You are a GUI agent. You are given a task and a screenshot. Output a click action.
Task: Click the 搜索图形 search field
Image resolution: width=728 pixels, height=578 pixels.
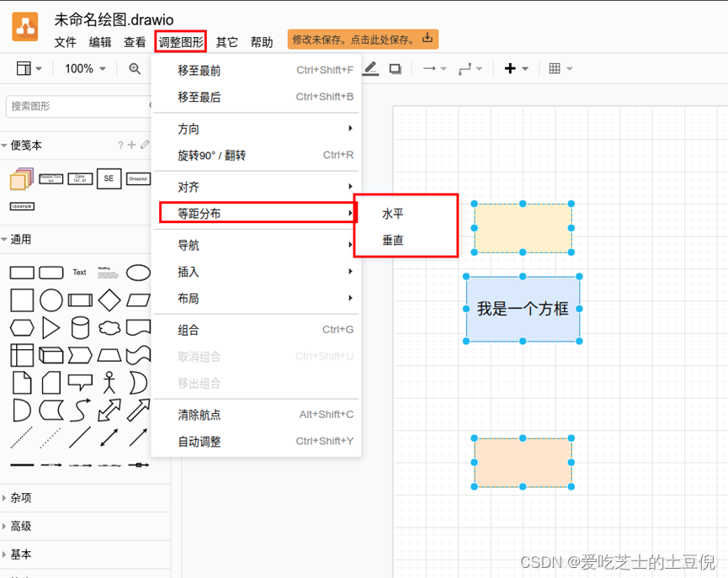coord(79,106)
